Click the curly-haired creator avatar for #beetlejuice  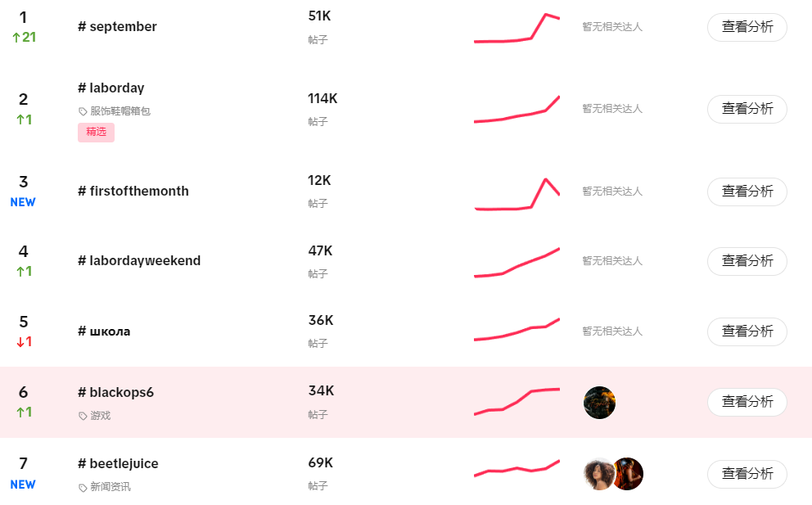pos(598,474)
